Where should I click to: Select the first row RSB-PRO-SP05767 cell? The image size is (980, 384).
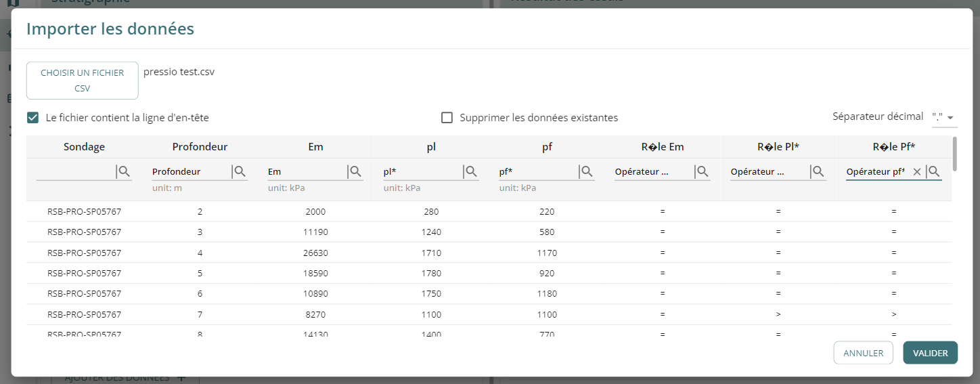click(x=85, y=212)
